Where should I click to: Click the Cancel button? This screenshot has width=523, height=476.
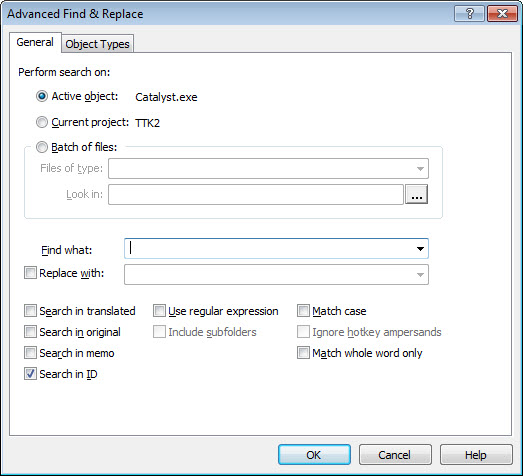pyautogui.click(x=395, y=455)
